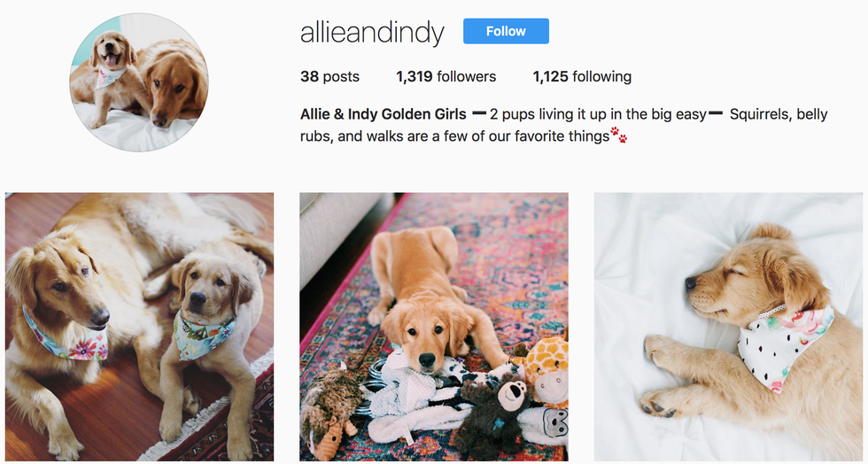Click the floral bandana on the sleeping puppy
Screen dimensions: 868x464
point(784,345)
